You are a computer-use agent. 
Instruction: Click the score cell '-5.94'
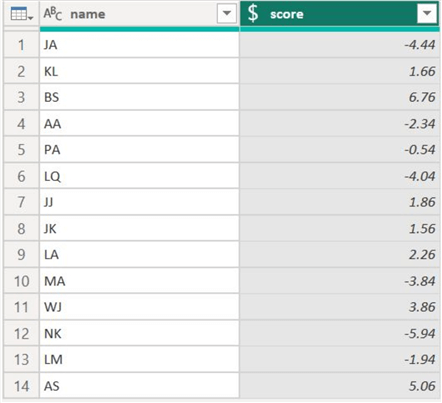[340, 333]
